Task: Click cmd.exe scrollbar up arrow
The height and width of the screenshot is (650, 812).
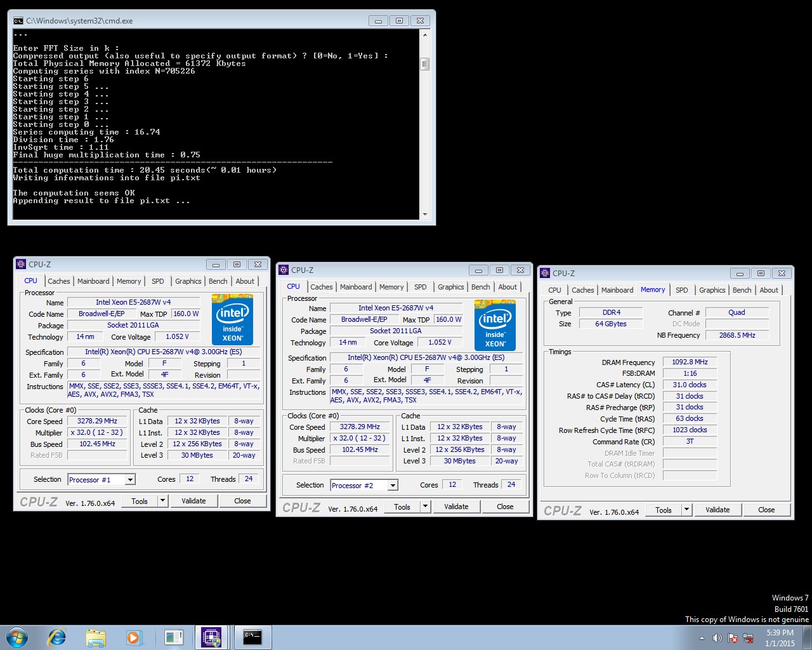Action: (425, 35)
